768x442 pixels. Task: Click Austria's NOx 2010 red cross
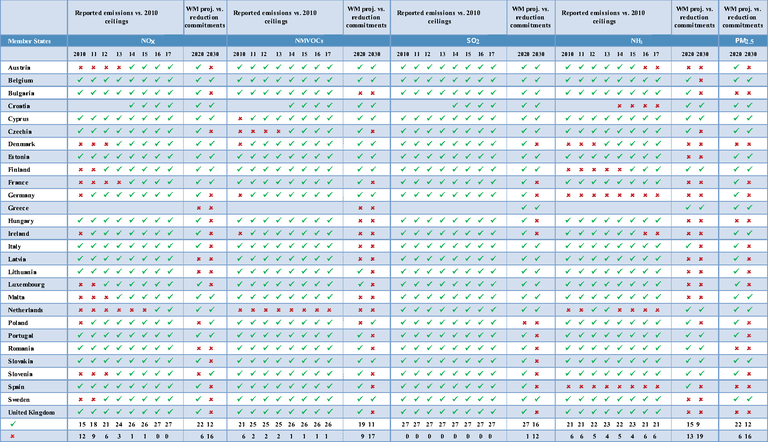click(79, 66)
